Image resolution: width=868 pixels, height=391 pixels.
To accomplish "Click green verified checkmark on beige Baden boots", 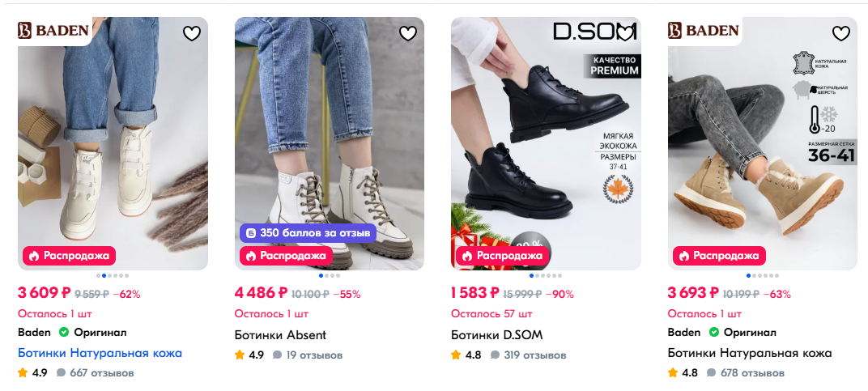I will click(713, 332).
